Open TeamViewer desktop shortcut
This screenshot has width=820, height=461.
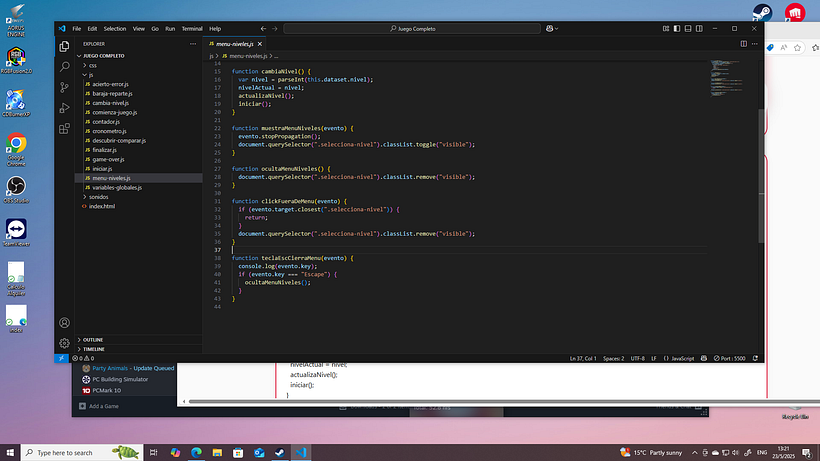tap(16, 233)
